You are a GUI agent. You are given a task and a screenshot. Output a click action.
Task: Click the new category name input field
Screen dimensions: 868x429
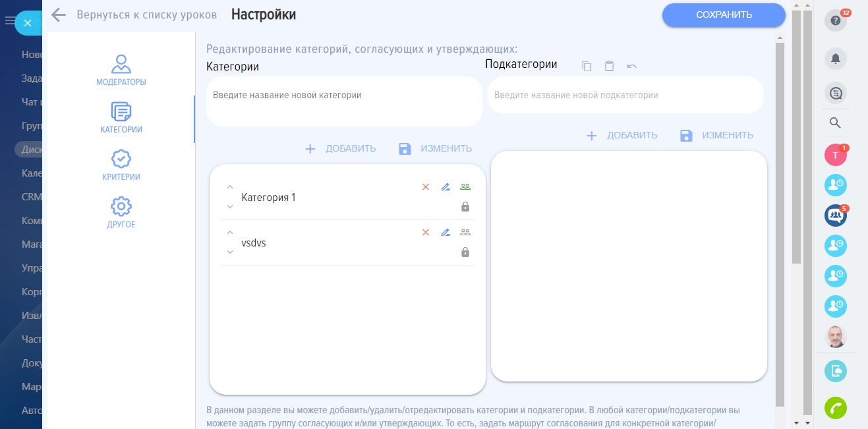click(344, 96)
